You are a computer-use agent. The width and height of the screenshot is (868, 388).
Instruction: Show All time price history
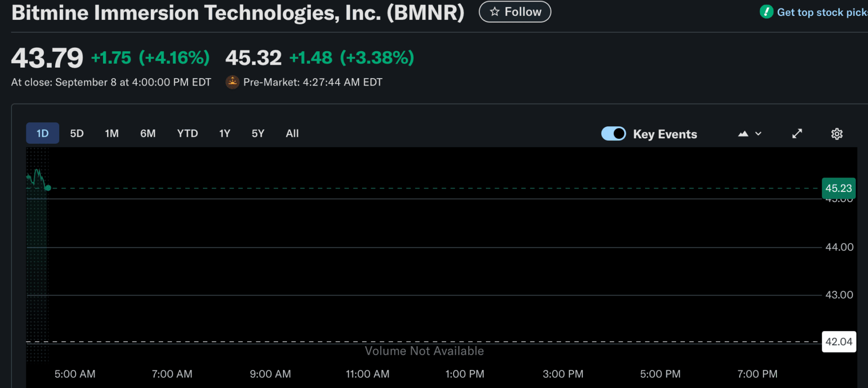pyautogui.click(x=292, y=133)
